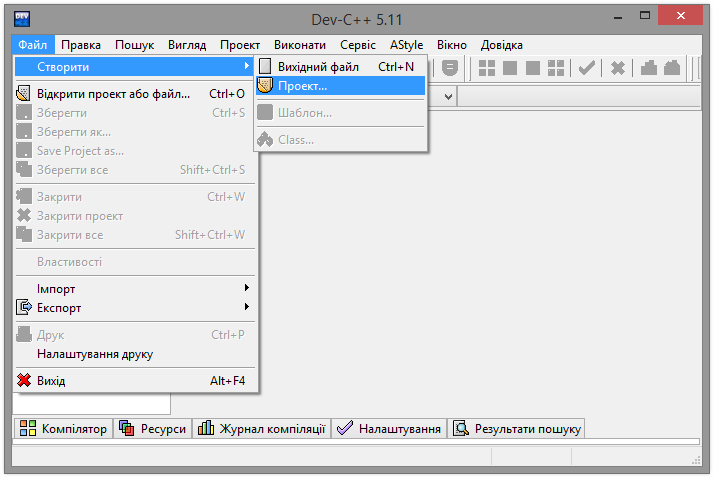
Task: Click the X stop execution toolbar icon
Action: [618, 68]
